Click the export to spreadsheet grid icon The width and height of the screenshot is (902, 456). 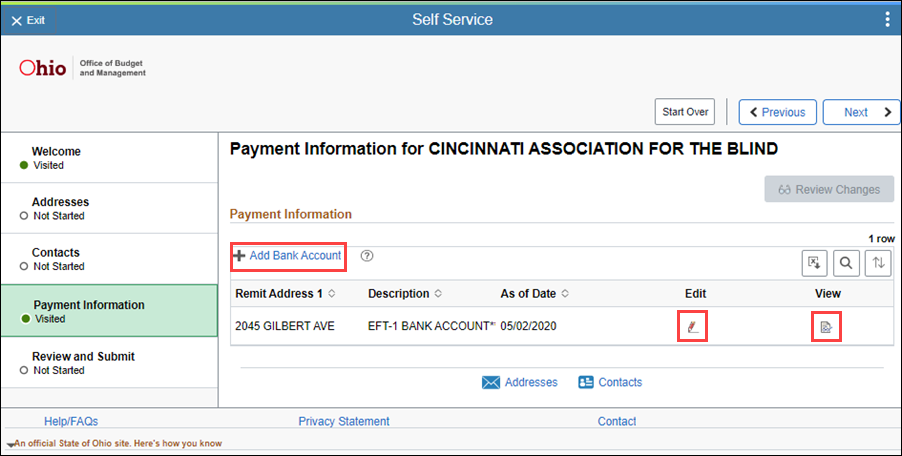(815, 263)
